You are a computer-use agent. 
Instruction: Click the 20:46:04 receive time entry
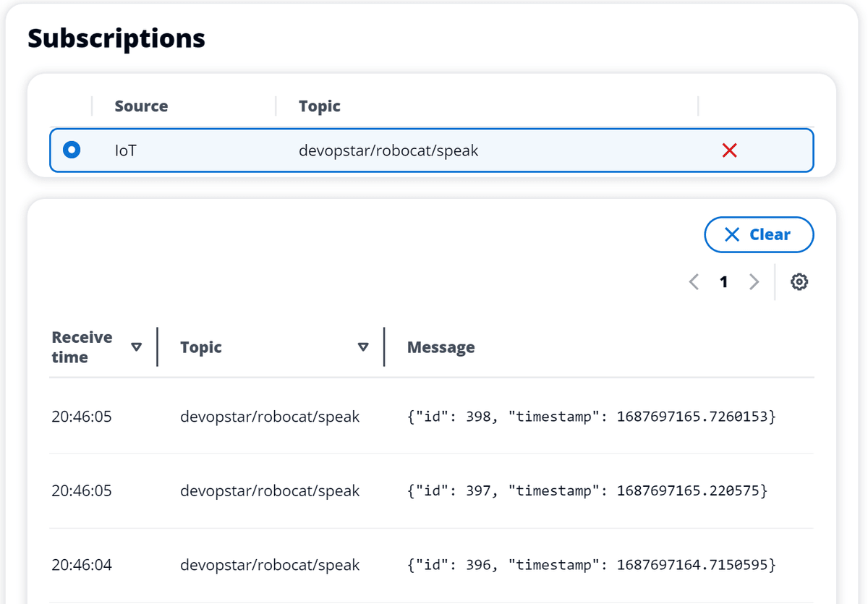click(x=81, y=565)
